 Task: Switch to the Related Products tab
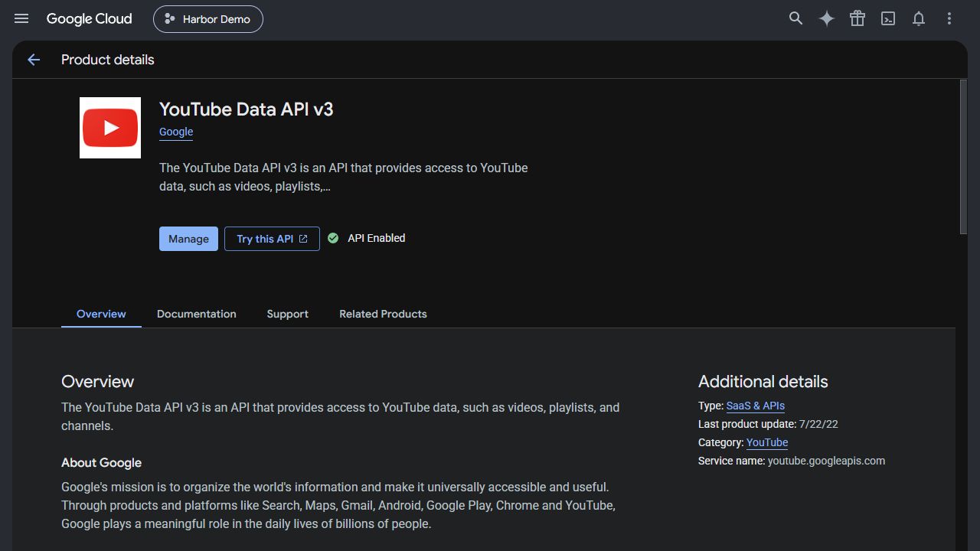(383, 314)
